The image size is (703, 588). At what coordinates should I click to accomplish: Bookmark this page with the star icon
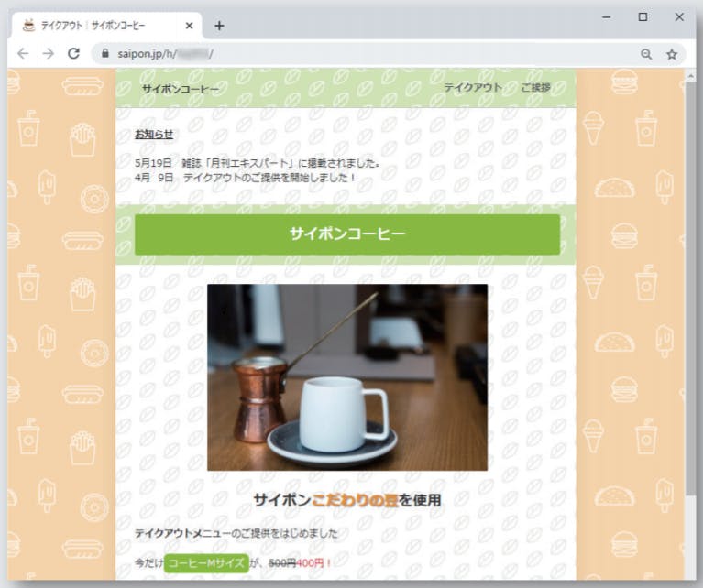click(x=671, y=54)
